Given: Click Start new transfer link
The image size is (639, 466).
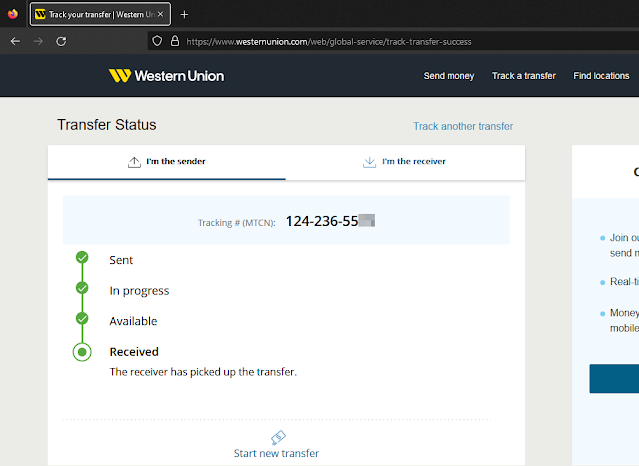Looking at the screenshot, I should tap(276, 453).
